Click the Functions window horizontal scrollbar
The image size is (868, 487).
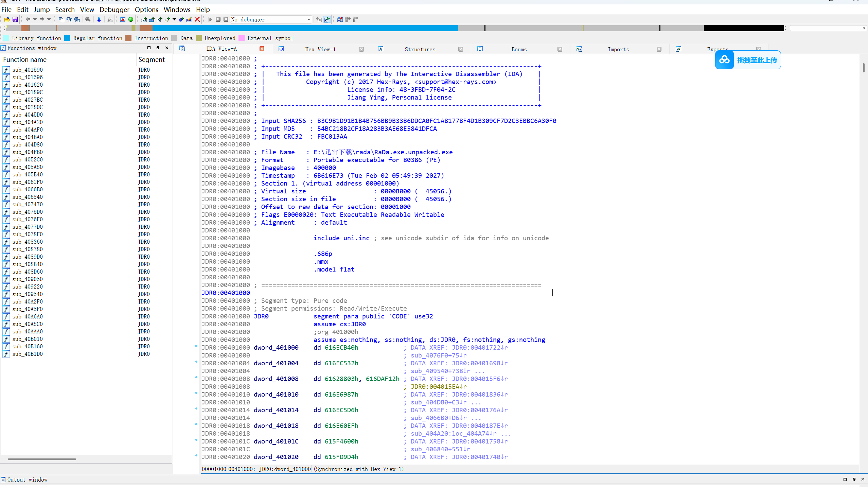pyautogui.click(x=42, y=459)
